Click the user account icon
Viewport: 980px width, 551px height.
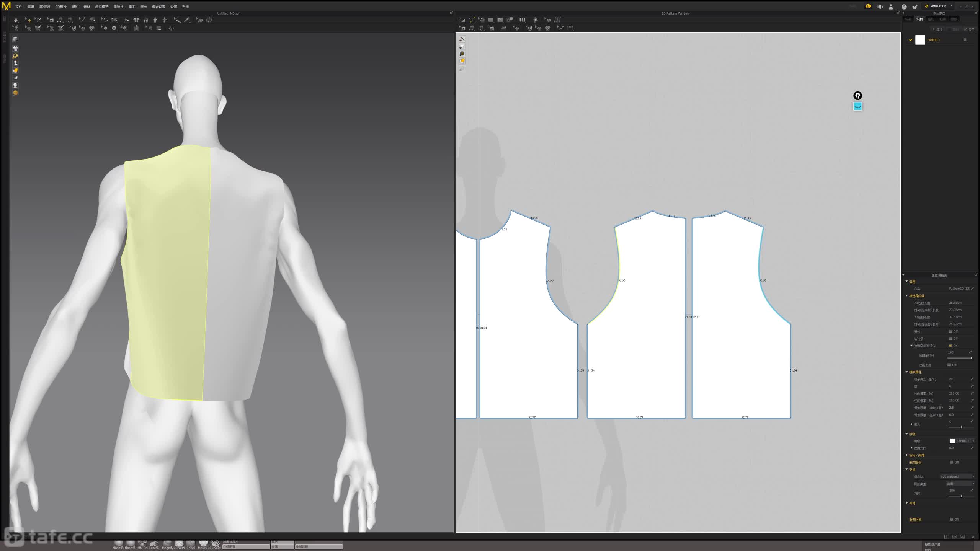coord(891,7)
